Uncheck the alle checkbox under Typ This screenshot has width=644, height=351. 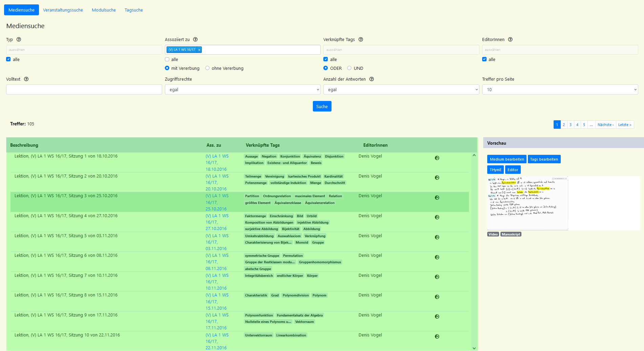[x=8, y=59]
